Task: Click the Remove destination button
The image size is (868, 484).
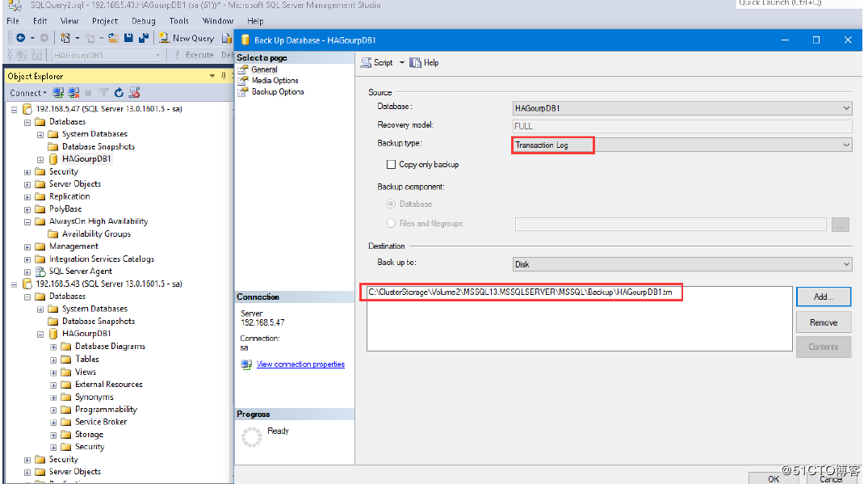Action: pos(823,322)
